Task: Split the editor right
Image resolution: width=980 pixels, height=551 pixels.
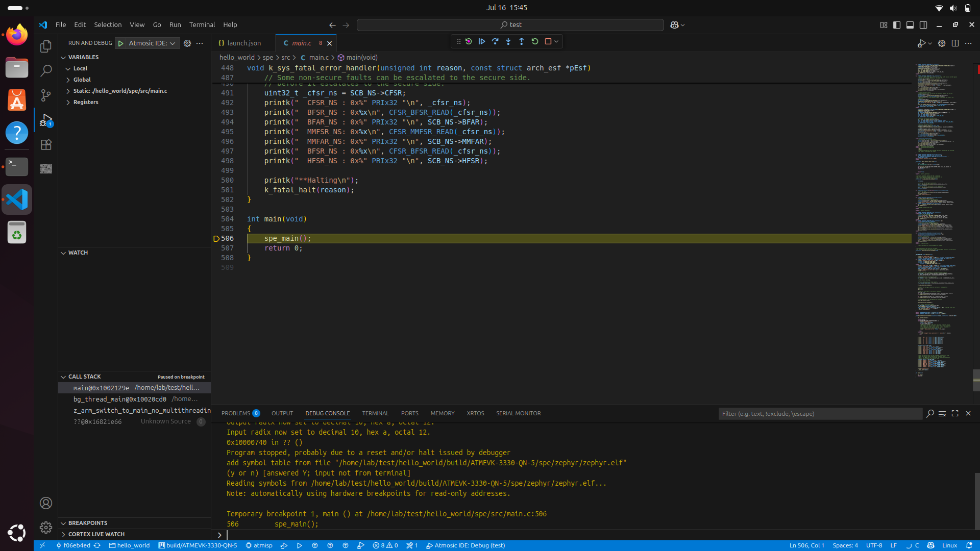Action: point(955,43)
